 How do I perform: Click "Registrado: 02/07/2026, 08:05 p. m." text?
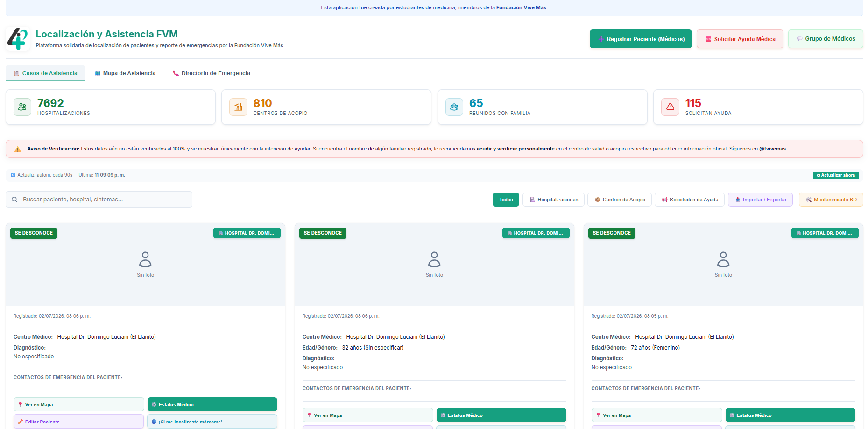tap(630, 316)
